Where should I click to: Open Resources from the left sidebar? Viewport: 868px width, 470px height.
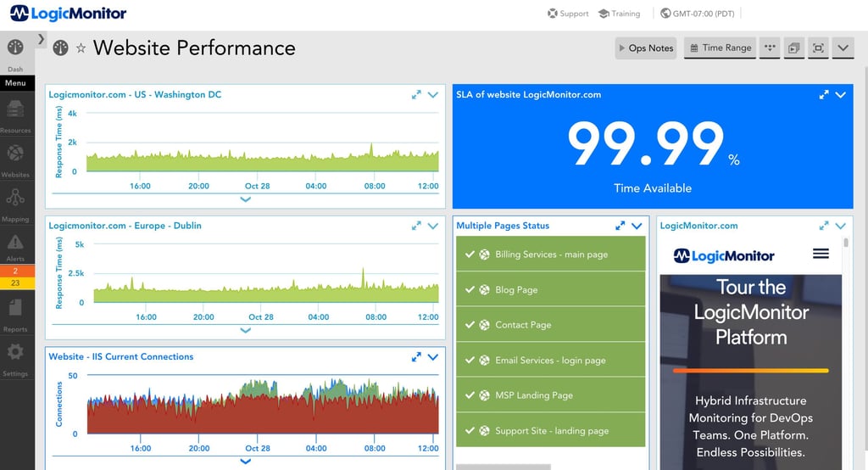(x=15, y=109)
